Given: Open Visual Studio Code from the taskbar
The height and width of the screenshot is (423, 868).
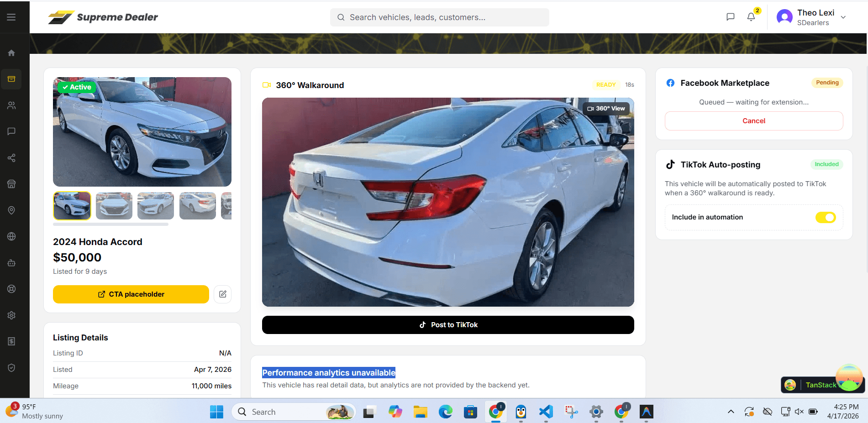Looking at the screenshot, I should [x=546, y=412].
